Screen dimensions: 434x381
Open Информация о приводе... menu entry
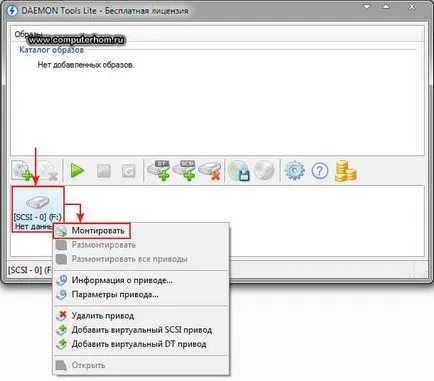pos(142,280)
